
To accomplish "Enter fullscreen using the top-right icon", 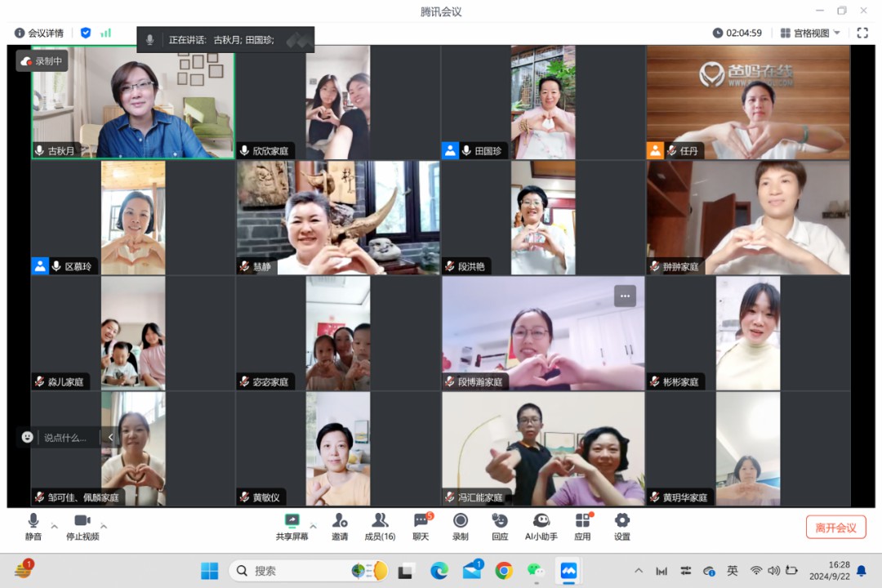I will 862,33.
